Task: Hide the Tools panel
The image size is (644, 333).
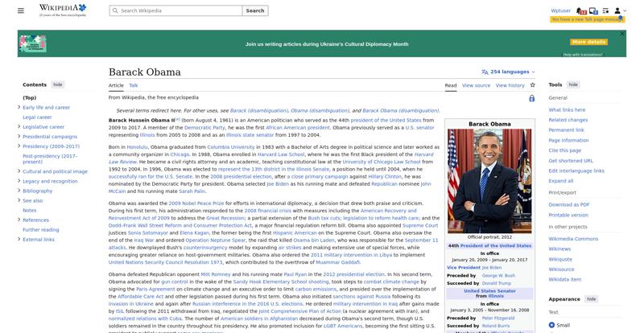Action: (x=573, y=84)
